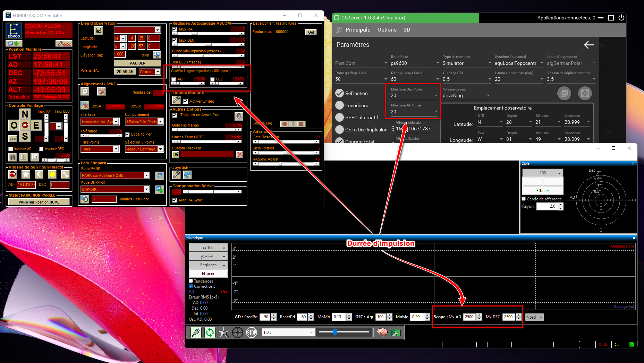
Task: Open the Vitesse de suivi driveKing dropdown
Action: pos(466,95)
